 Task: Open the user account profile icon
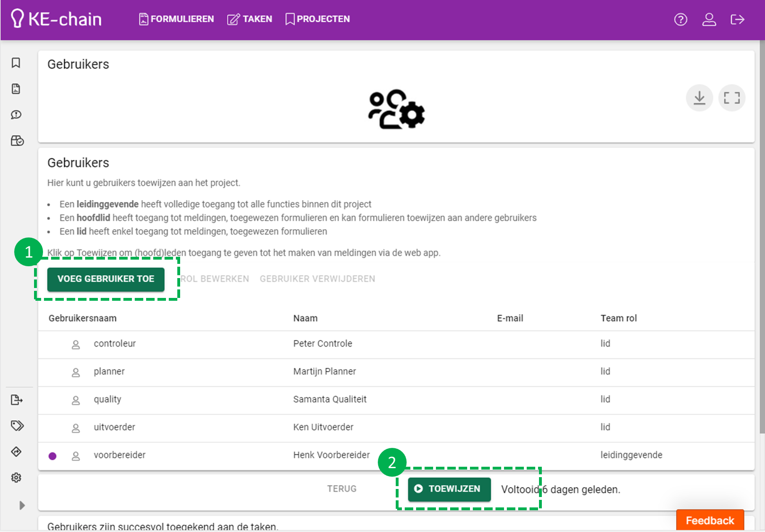(x=709, y=19)
